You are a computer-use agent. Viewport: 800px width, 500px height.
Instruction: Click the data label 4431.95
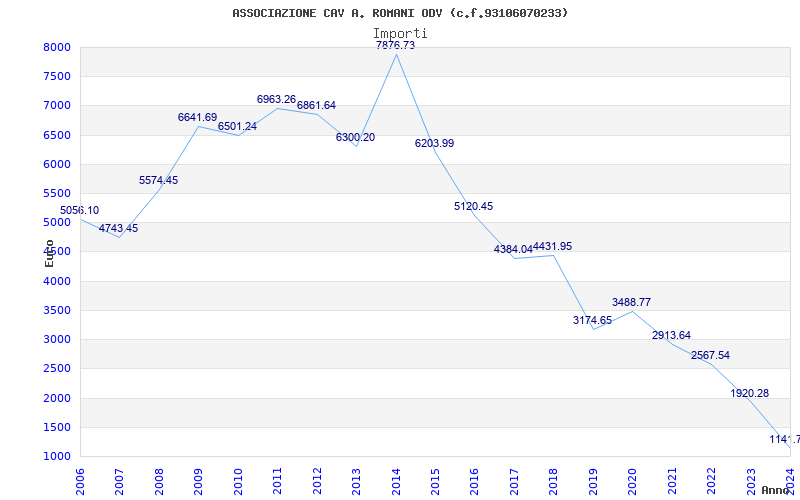[553, 246]
